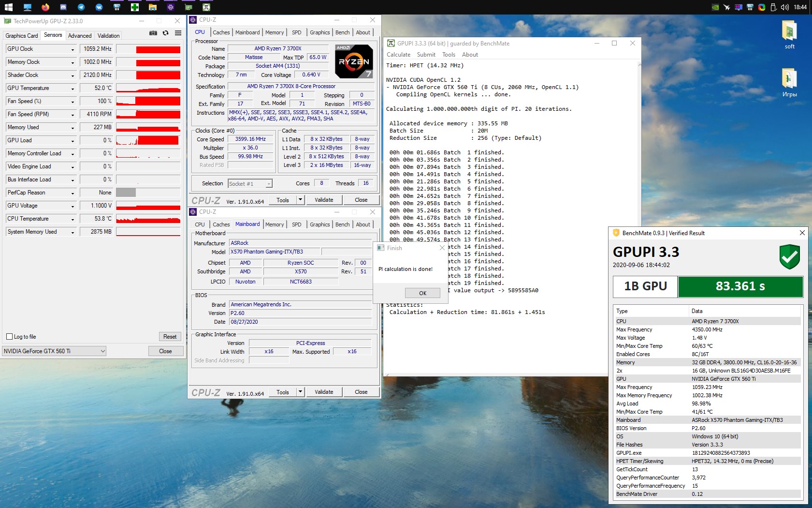This screenshot has height=508, width=812.
Task: Open Tools dropdown arrow in lower CPU-Z window
Action: coord(300,392)
